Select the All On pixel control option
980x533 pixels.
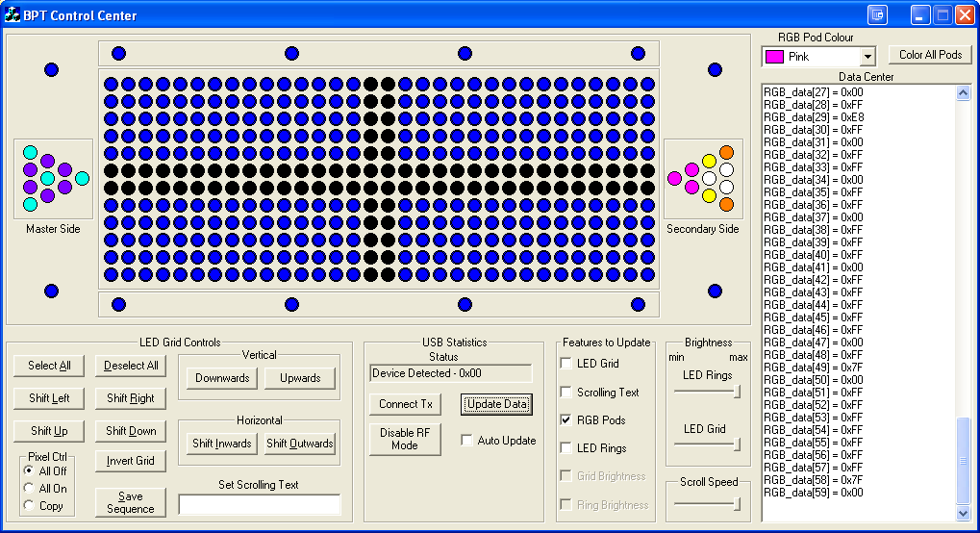point(30,489)
